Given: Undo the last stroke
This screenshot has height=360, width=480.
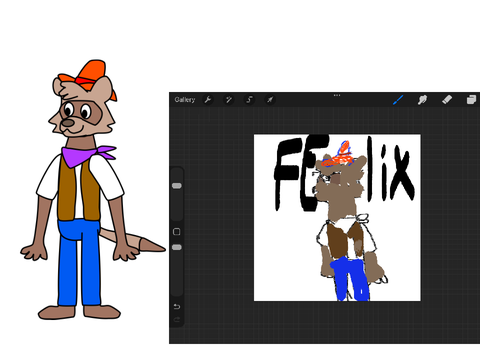Looking at the screenshot, I should pyautogui.click(x=177, y=306).
